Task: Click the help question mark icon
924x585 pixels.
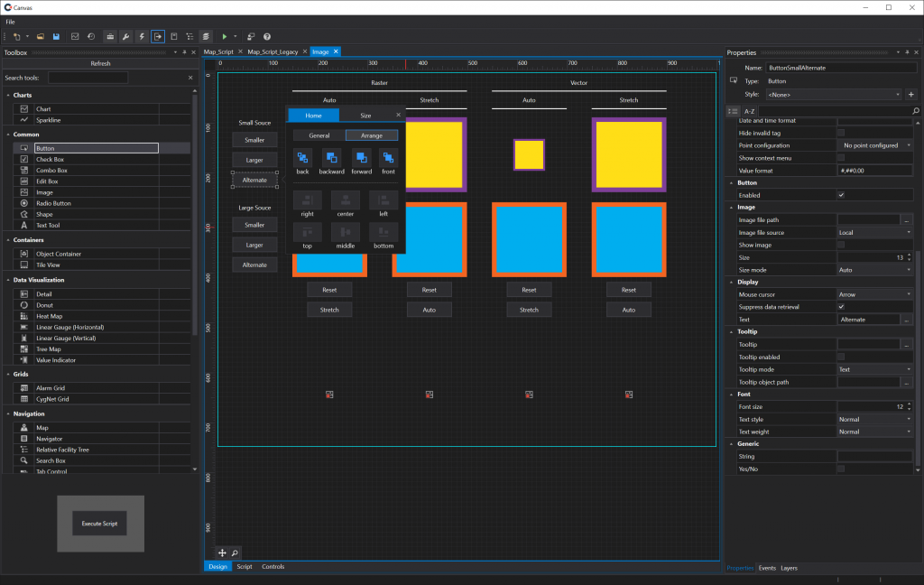Action: point(266,37)
